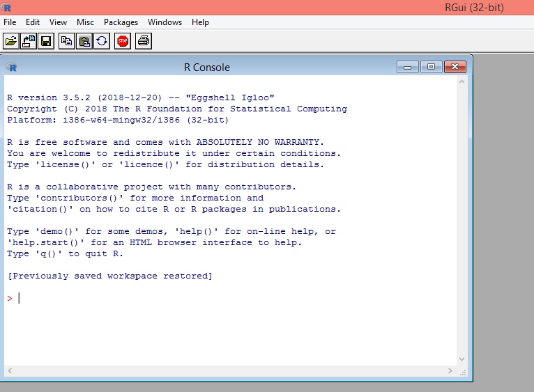Image resolution: width=534 pixels, height=392 pixels.
Task: Click the R Console resize grip corner
Action: click(463, 373)
